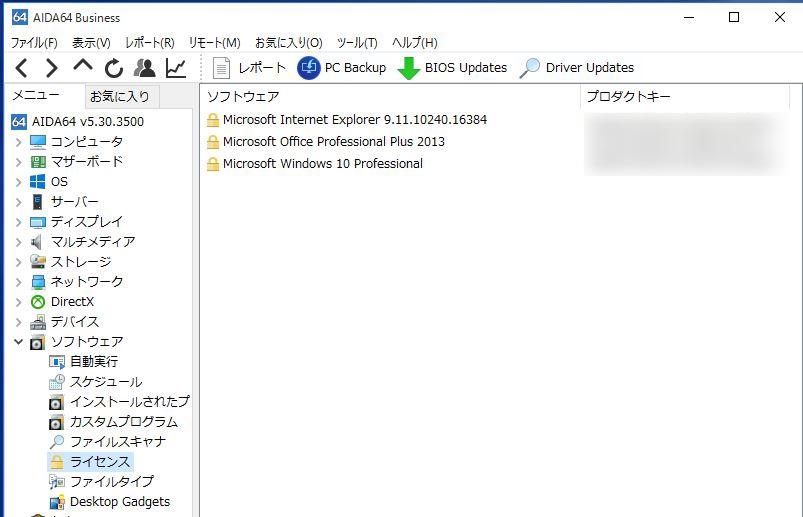Switch to the お気に入り tab in sidebar
Screen dimensions: 803x517
click(122, 96)
